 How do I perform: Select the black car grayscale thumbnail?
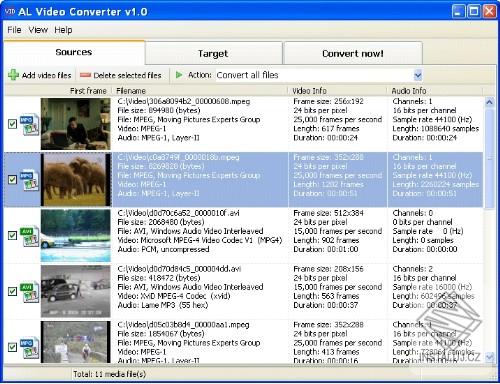(x=76, y=291)
